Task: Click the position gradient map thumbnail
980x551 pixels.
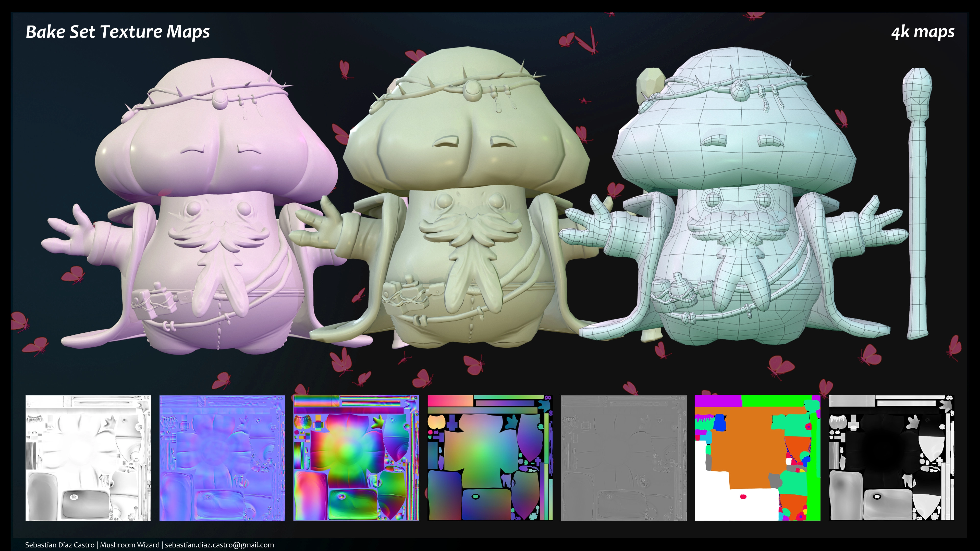Action: [490, 458]
